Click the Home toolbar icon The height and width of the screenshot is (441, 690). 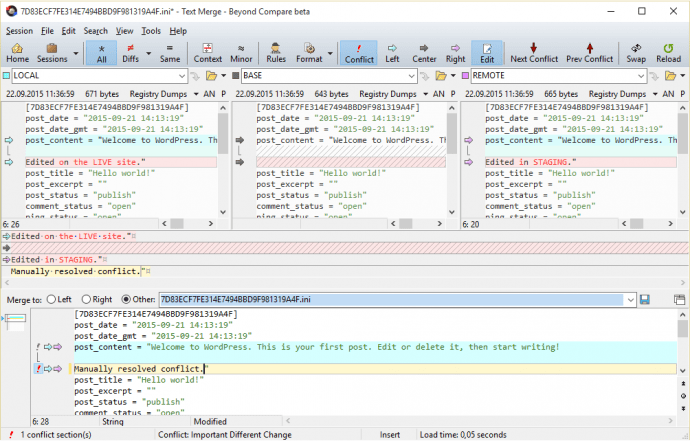point(18,53)
